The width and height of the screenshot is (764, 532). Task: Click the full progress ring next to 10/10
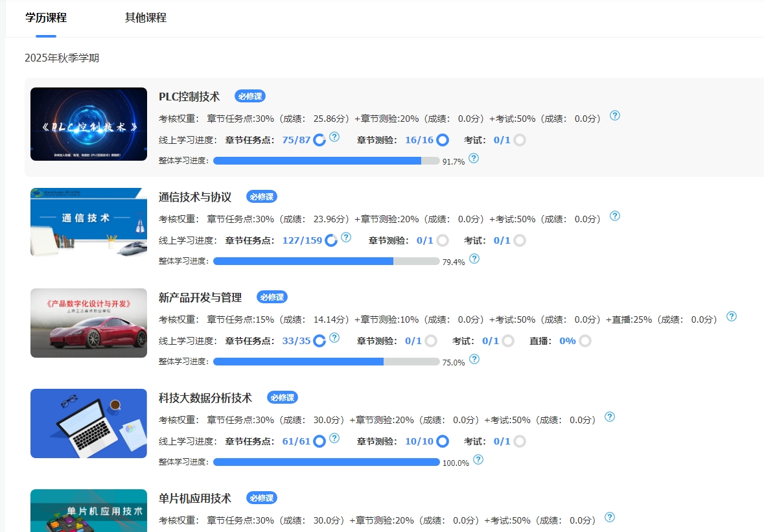coord(443,441)
